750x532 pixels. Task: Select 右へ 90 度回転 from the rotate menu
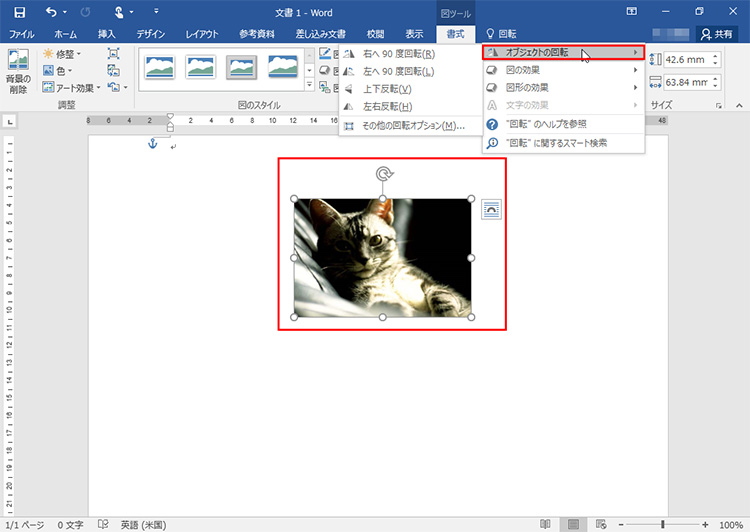pos(398,53)
